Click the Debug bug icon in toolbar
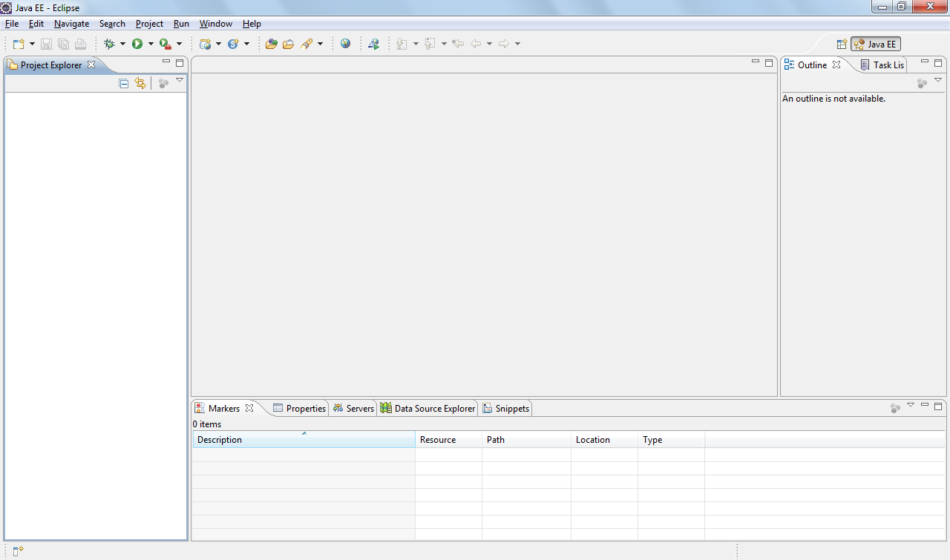The width and height of the screenshot is (950, 560). (109, 44)
